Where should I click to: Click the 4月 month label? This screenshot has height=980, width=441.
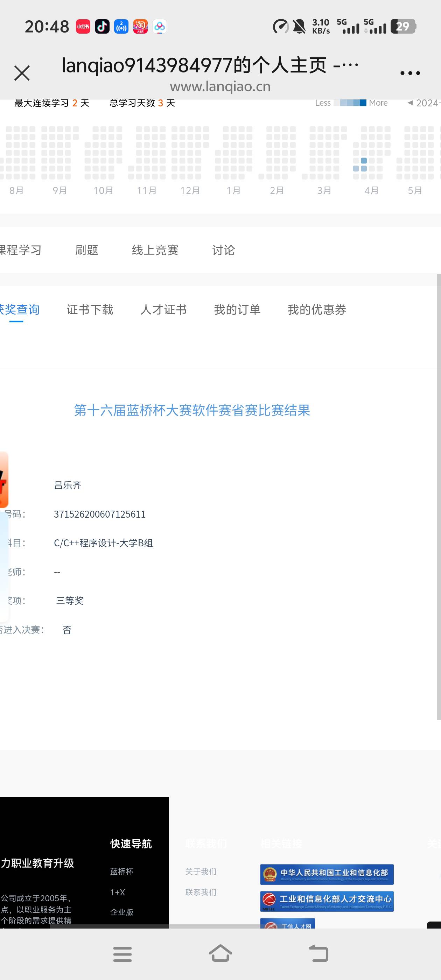click(x=371, y=190)
